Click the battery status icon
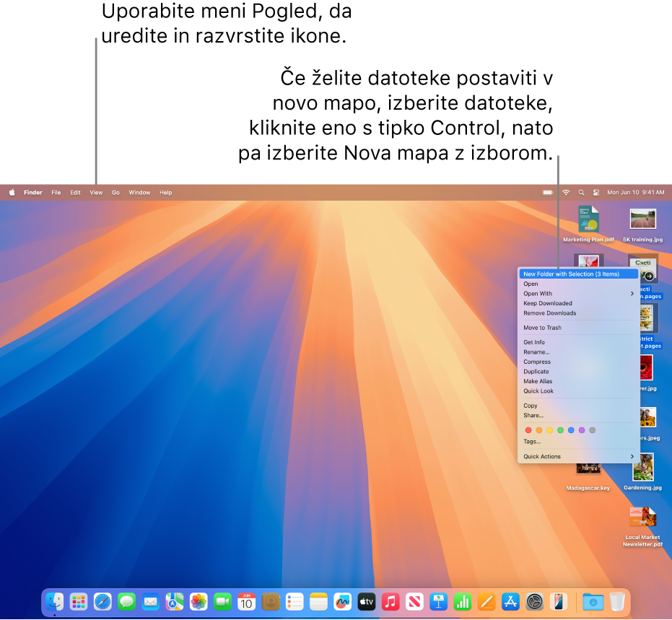The image size is (672, 620). click(548, 193)
